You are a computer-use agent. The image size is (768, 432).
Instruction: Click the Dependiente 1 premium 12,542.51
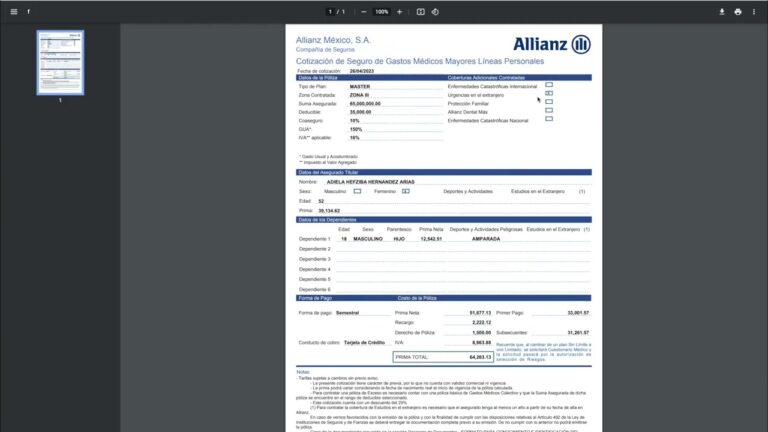[x=431, y=239]
